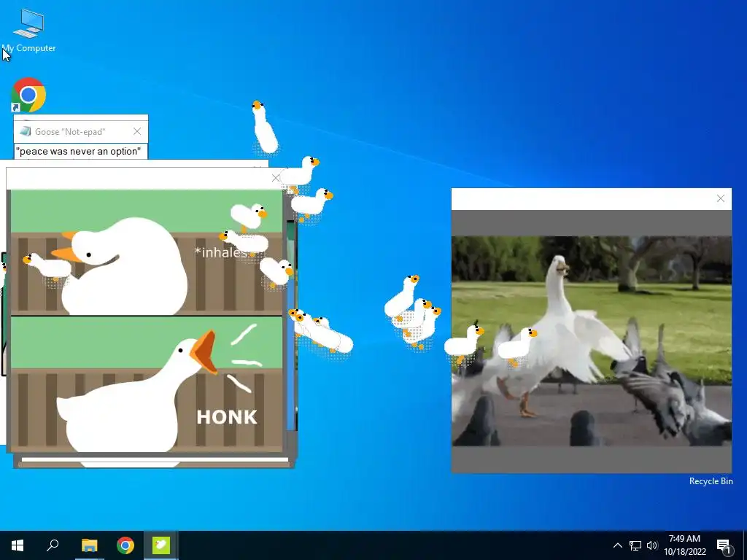Select the Desktop Goose taskbar app
Screen dimensions: 747x560
click(x=161, y=545)
